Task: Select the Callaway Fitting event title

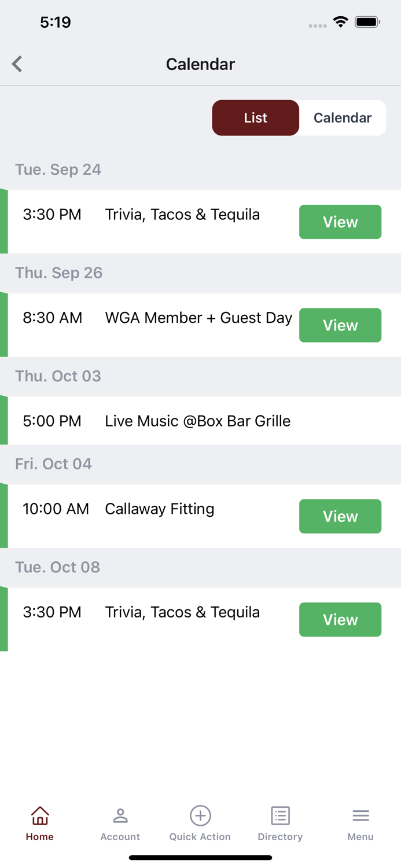Action: [x=160, y=509]
